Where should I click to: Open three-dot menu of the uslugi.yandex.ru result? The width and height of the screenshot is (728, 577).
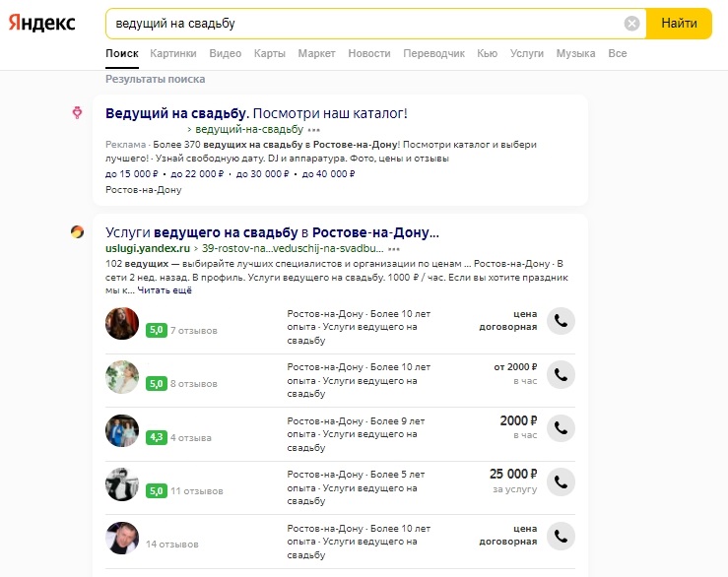click(x=394, y=249)
